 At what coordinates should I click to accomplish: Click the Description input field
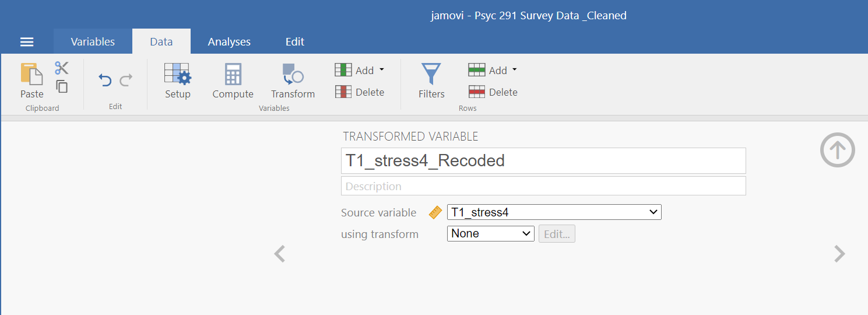[x=543, y=186]
